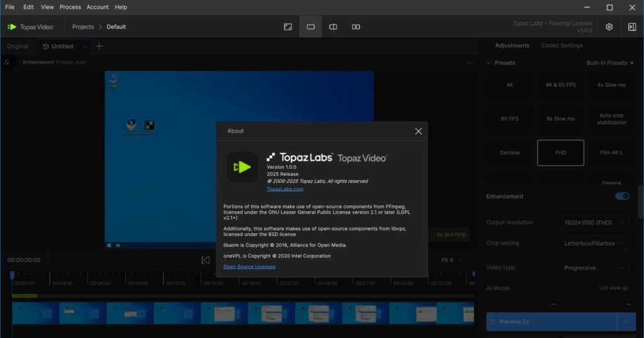Screen dimensions: 644x338
Task: Expand the Crop setting dropdown
Action: (594, 243)
